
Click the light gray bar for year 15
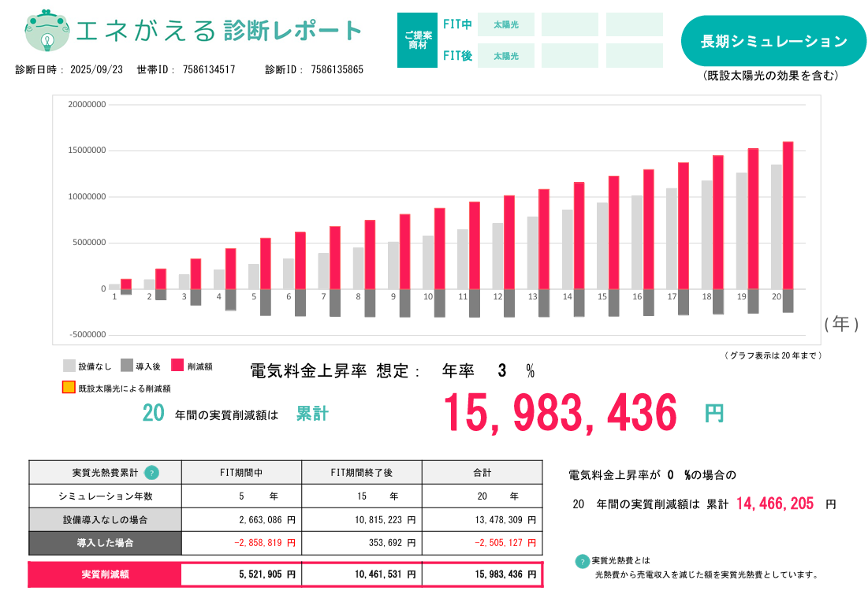(602, 245)
